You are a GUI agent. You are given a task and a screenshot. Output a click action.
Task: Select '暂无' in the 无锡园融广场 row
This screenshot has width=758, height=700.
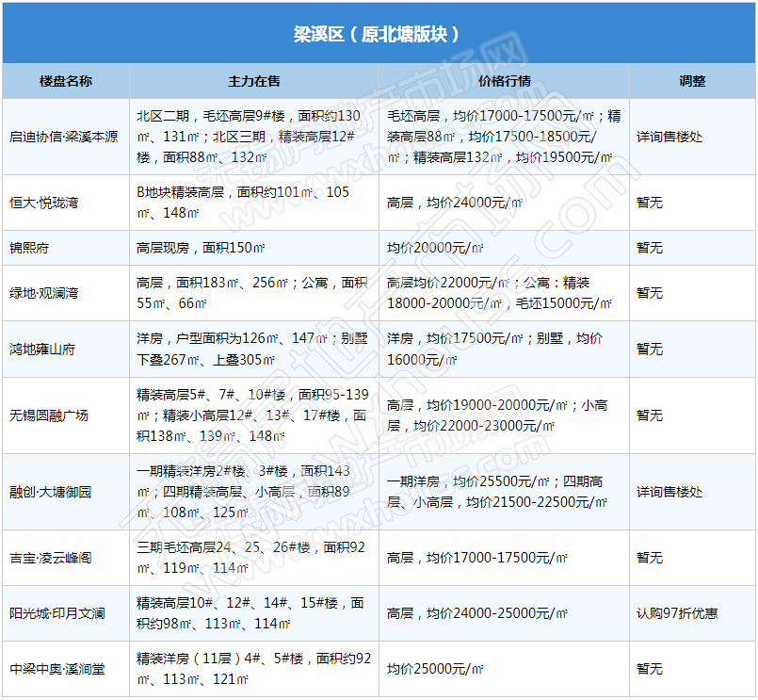pyautogui.click(x=650, y=415)
